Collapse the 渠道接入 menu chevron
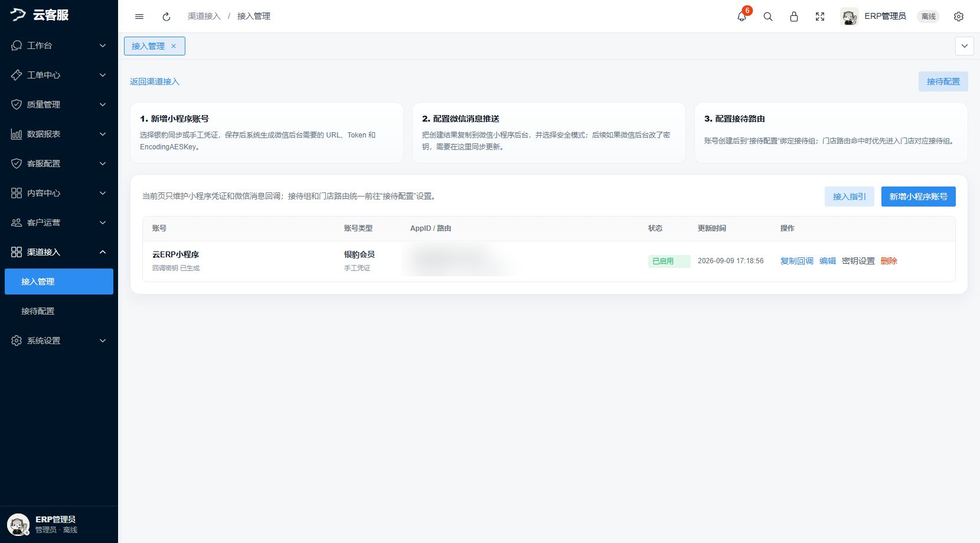Screen dimensions: 980x543 (x=103, y=252)
